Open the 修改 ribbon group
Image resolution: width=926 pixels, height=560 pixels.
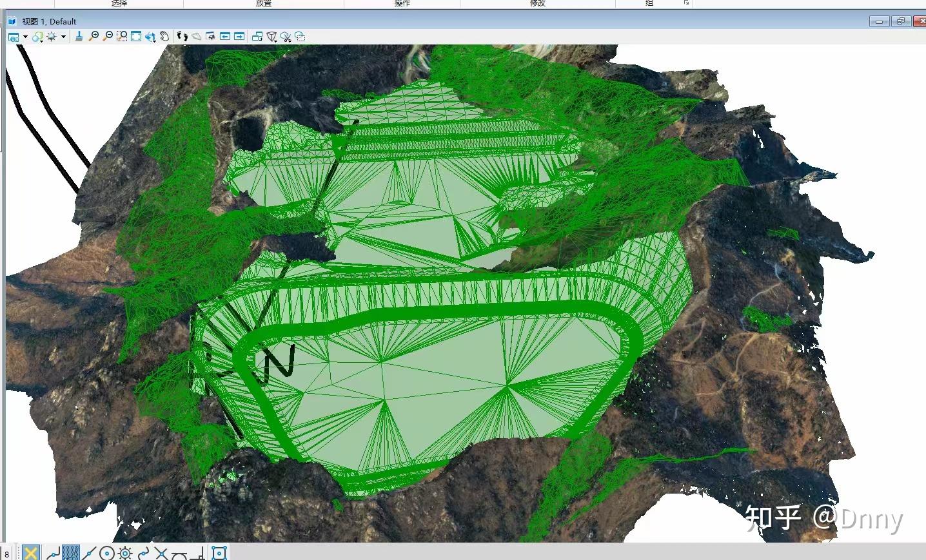coord(537,4)
